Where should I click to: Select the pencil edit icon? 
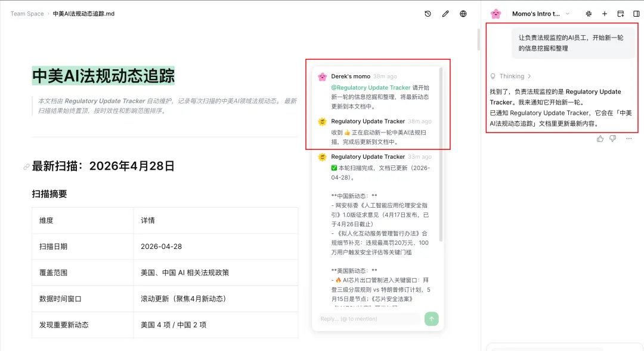pos(445,13)
